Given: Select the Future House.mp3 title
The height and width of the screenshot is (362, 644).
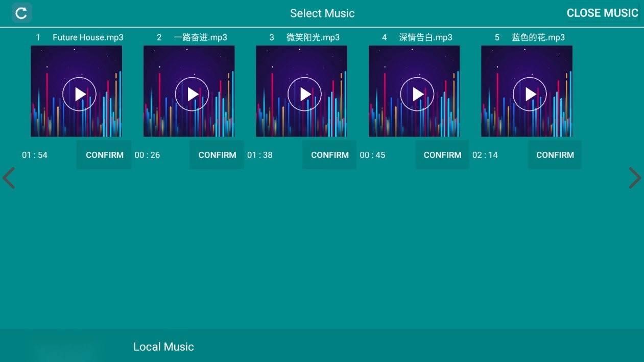Looking at the screenshot, I should tap(88, 37).
